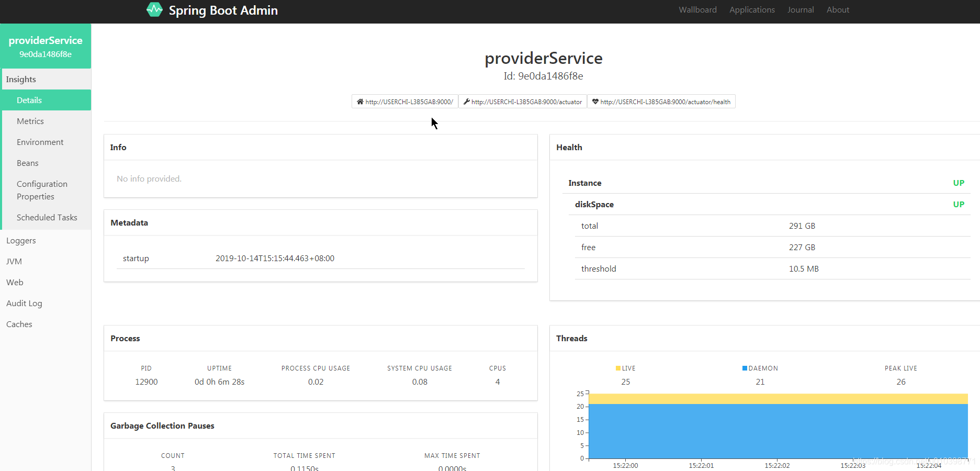Click the yellow live band in the Threads chart
This screenshot has width=980, height=471.
point(778,399)
